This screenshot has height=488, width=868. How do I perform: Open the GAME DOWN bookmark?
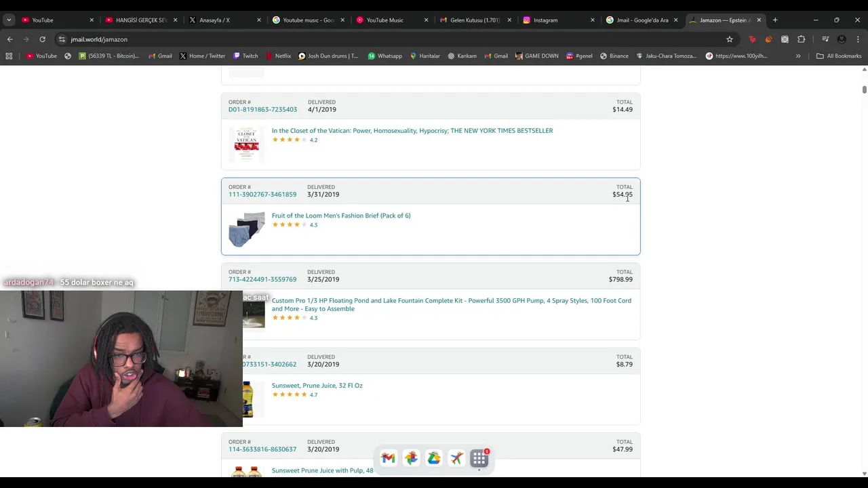click(x=536, y=56)
